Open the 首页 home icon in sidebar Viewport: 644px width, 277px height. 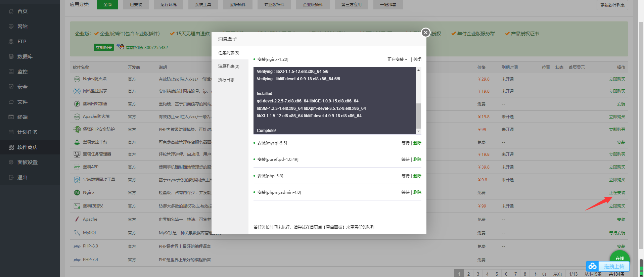pos(11,11)
